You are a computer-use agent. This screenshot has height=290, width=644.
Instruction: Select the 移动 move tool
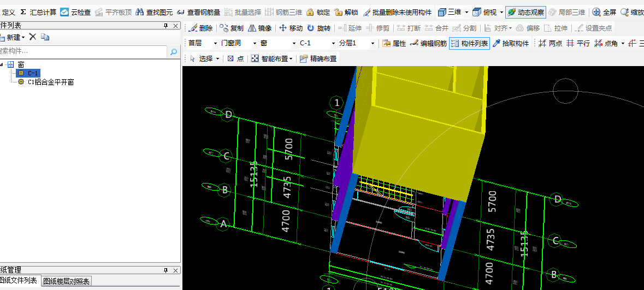[291, 28]
